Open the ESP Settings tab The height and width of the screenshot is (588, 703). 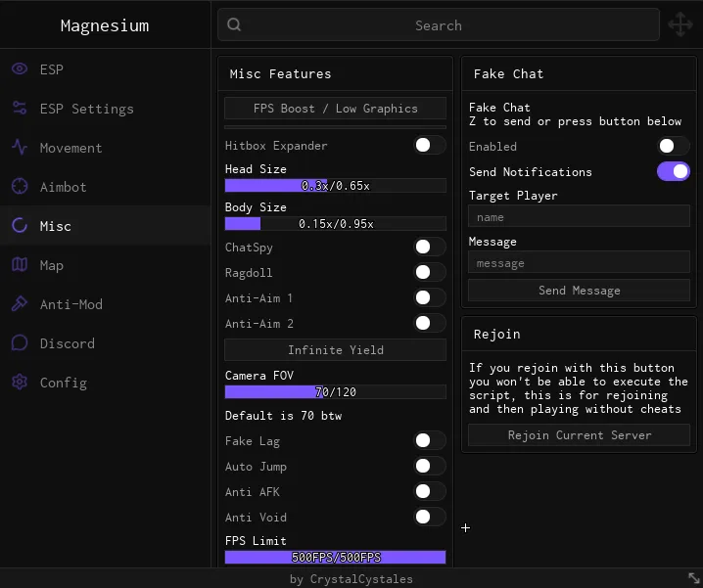[x=106, y=109]
